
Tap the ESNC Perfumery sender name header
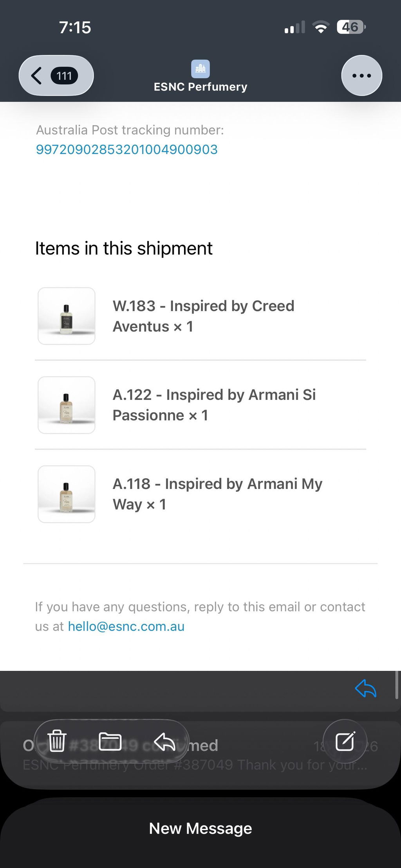tap(200, 87)
